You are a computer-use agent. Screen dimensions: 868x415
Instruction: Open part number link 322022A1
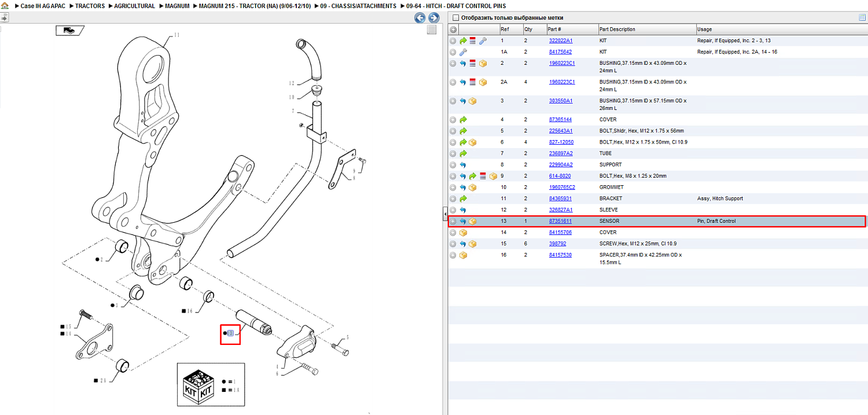point(561,41)
